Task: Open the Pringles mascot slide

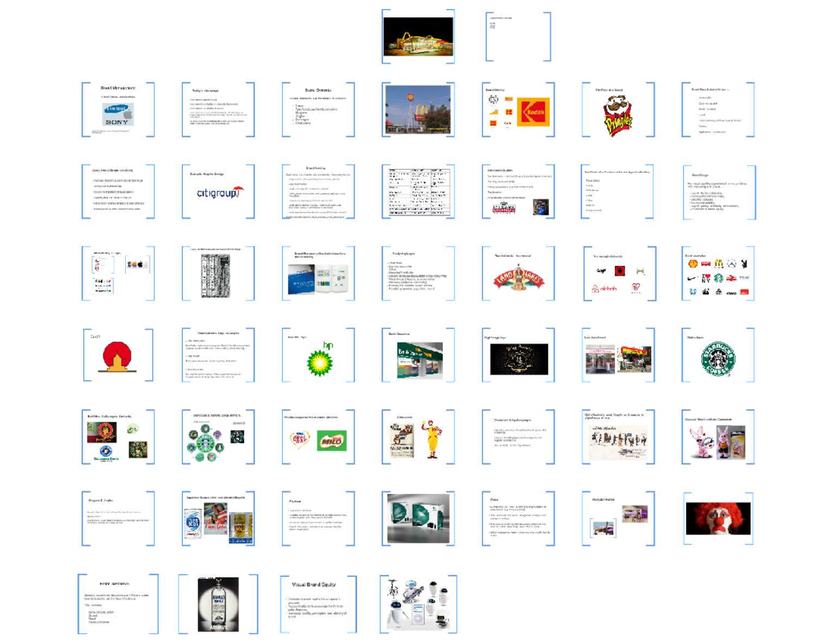Action: coord(619,110)
